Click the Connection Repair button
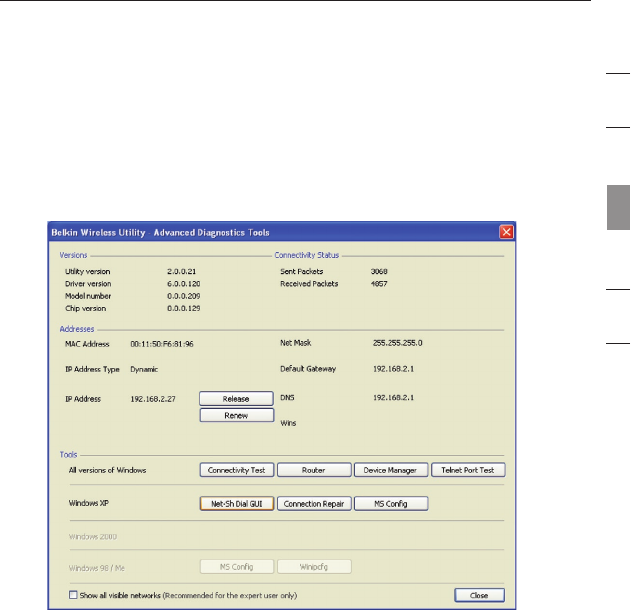The image size is (631, 610). [313, 503]
